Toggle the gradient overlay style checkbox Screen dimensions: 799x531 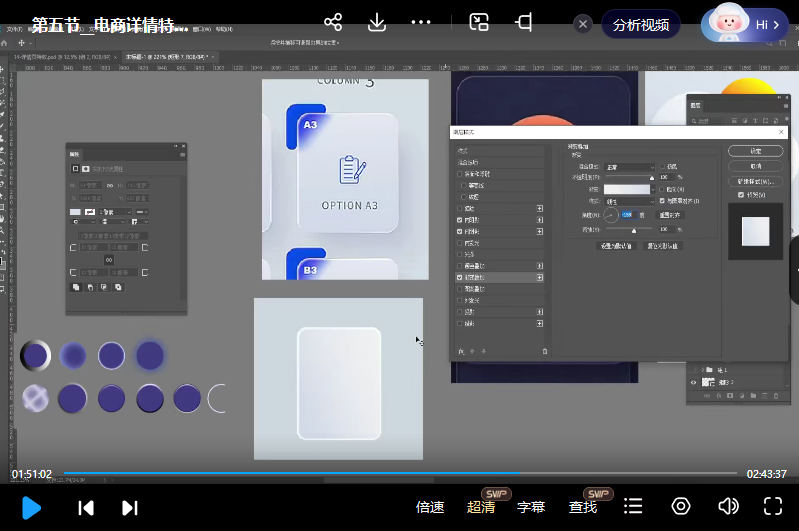pos(460,276)
